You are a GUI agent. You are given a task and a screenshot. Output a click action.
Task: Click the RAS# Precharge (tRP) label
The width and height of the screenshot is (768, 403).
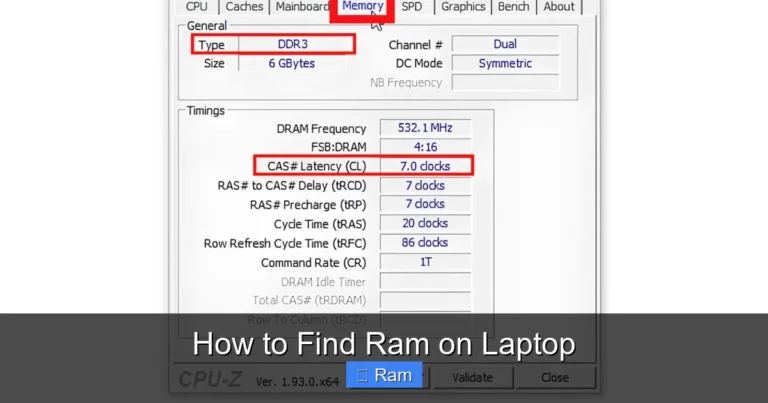click(308, 204)
